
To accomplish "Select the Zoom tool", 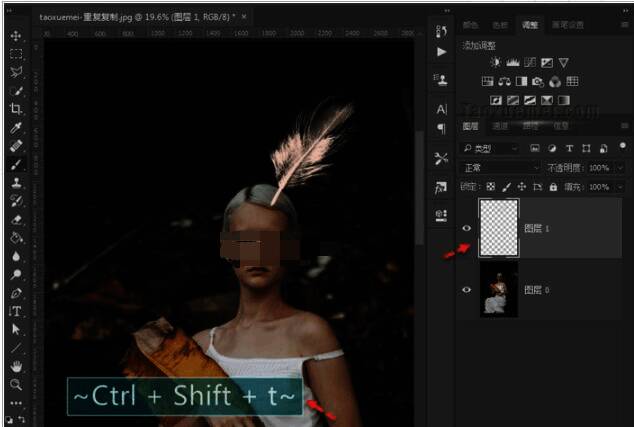I will (16, 384).
